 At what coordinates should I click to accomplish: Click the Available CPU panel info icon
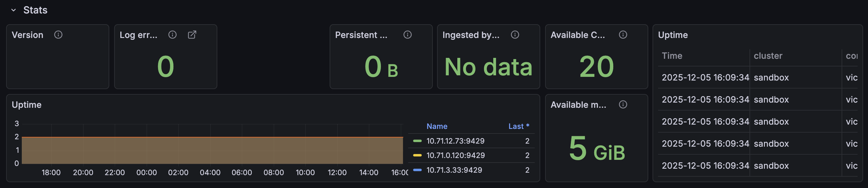tap(623, 35)
